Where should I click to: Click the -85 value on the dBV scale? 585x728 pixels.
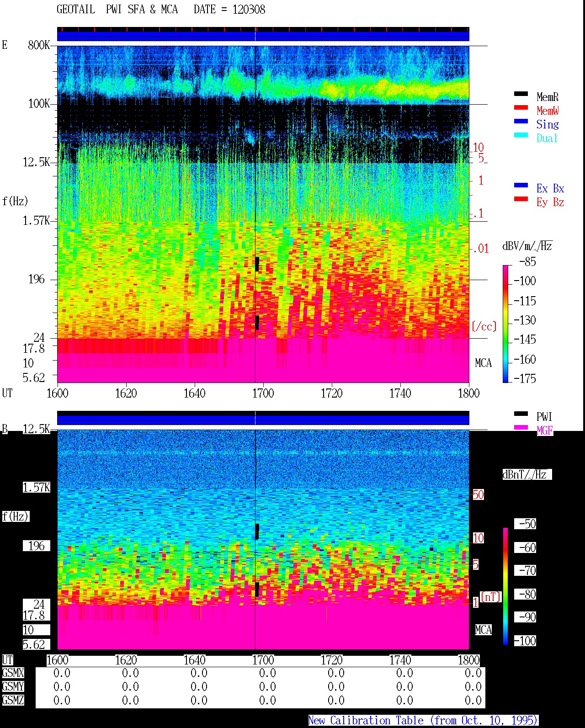pyautogui.click(x=527, y=262)
